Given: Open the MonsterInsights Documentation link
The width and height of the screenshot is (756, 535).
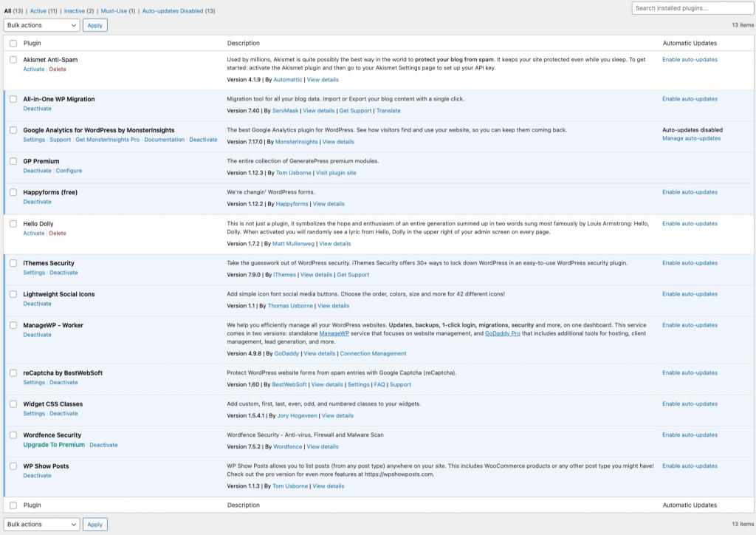Looking at the screenshot, I should 165,140.
